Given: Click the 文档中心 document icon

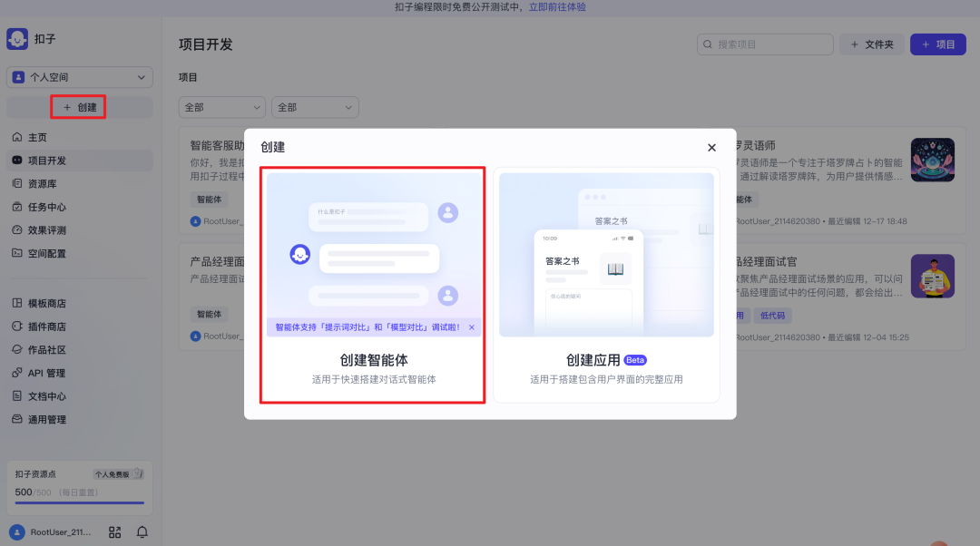Looking at the screenshot, I should 17,396.
